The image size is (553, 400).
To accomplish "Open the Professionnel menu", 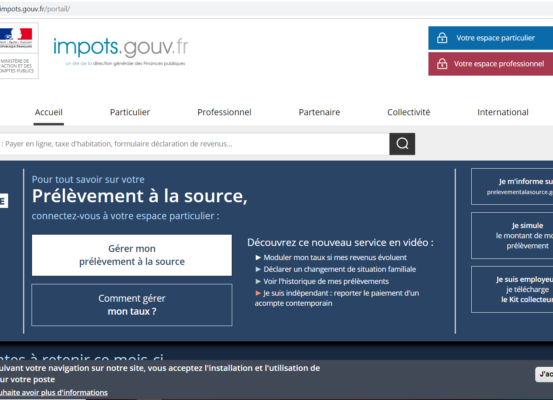I will coord(224,112).
